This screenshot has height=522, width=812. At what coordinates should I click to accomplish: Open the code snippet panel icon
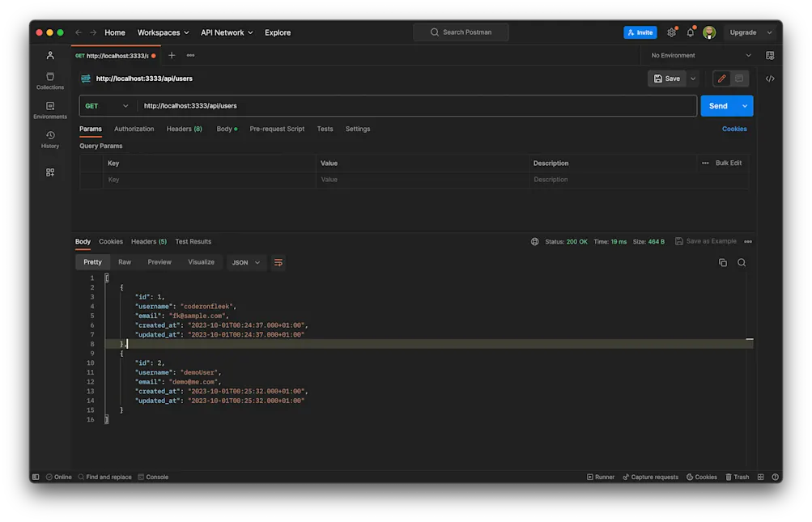click(770, 79)
